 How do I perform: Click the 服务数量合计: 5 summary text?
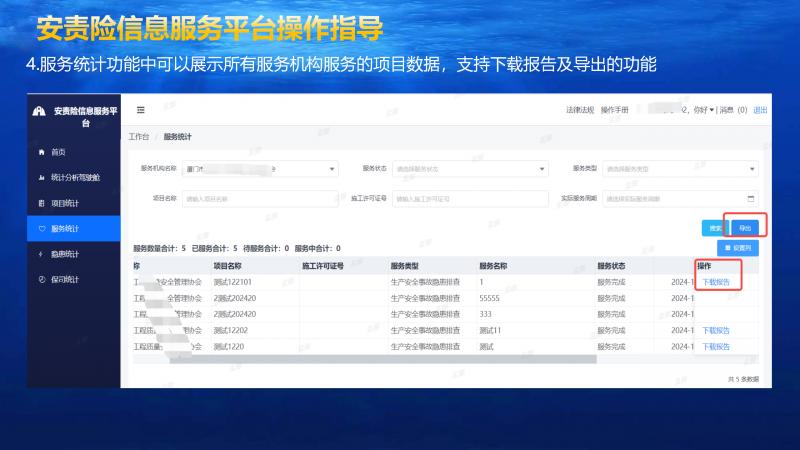(159, 248)
